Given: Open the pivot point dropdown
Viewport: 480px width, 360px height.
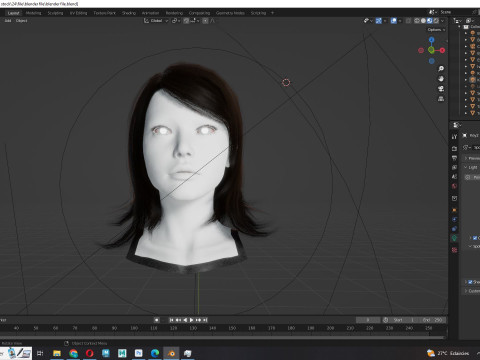Looking at the screenshot, I should [176, 21].
